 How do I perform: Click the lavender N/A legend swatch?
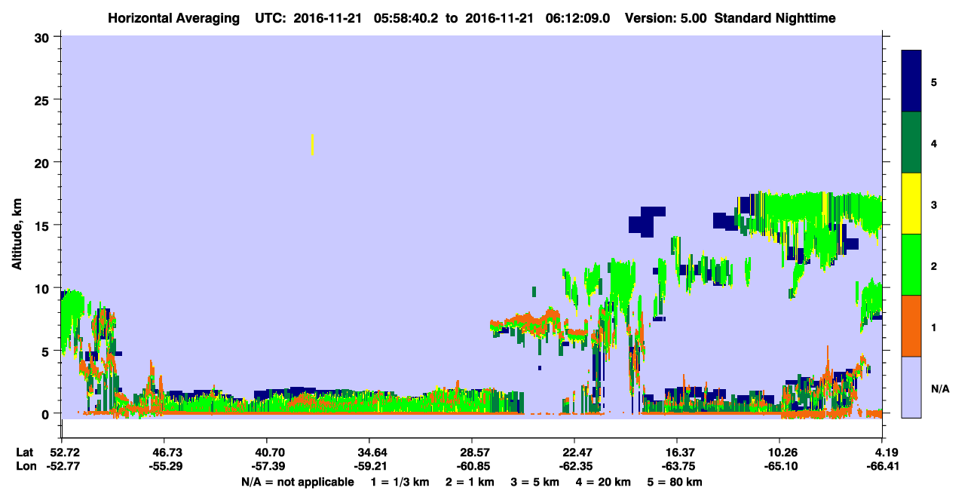(x=911, y=387)
